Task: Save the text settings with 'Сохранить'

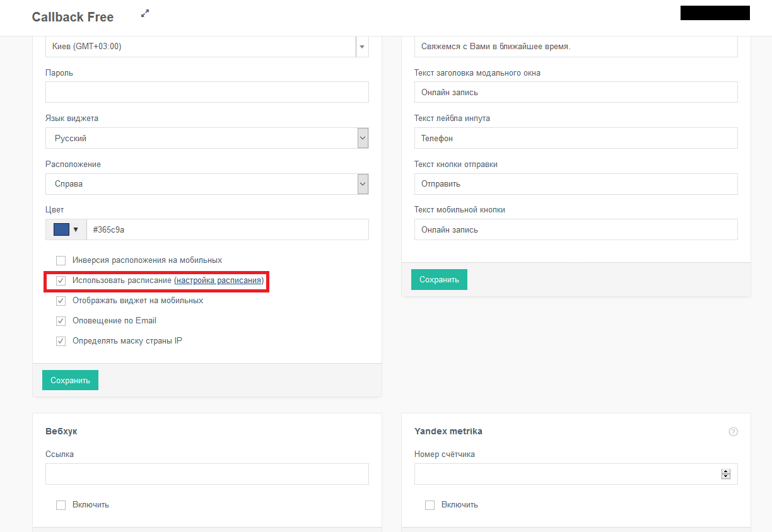Action: (x=439, y=279)
